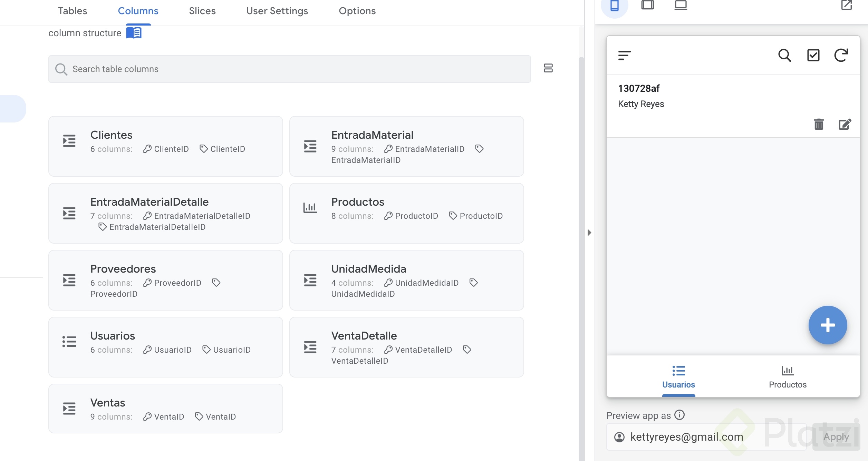Viewport: 868px width, 461px height.
Task: Expand the Clientes table columns card
Action: click(165, 146)
